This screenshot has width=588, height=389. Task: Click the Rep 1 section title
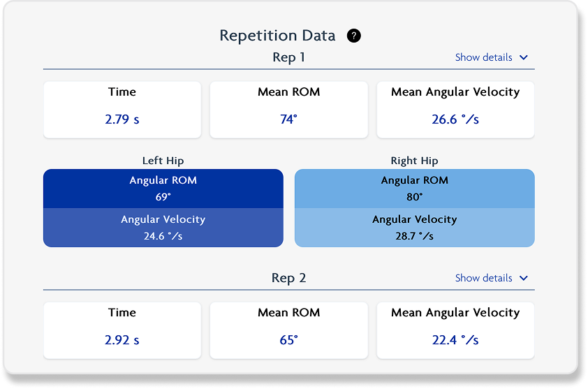pos(288,57)
